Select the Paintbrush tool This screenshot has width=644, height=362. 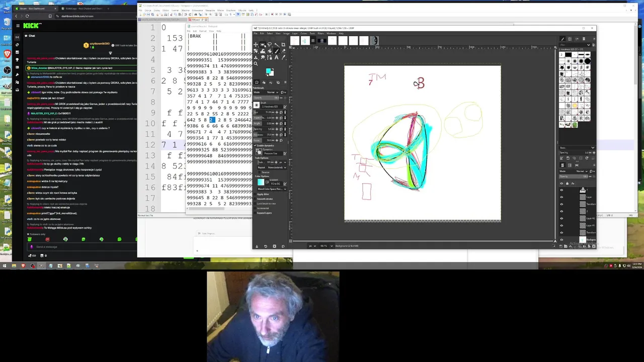(x=277, y=51)
